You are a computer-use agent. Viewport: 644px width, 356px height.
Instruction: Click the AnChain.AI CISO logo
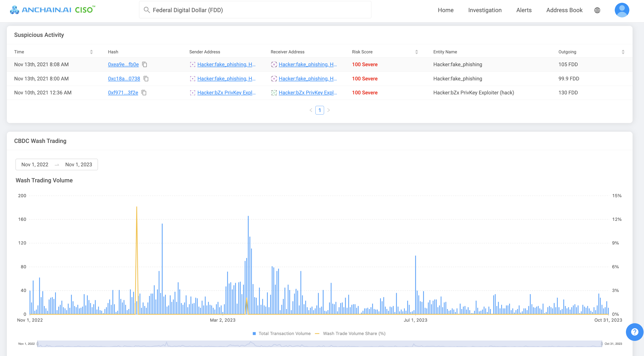[x=51, y=10]
